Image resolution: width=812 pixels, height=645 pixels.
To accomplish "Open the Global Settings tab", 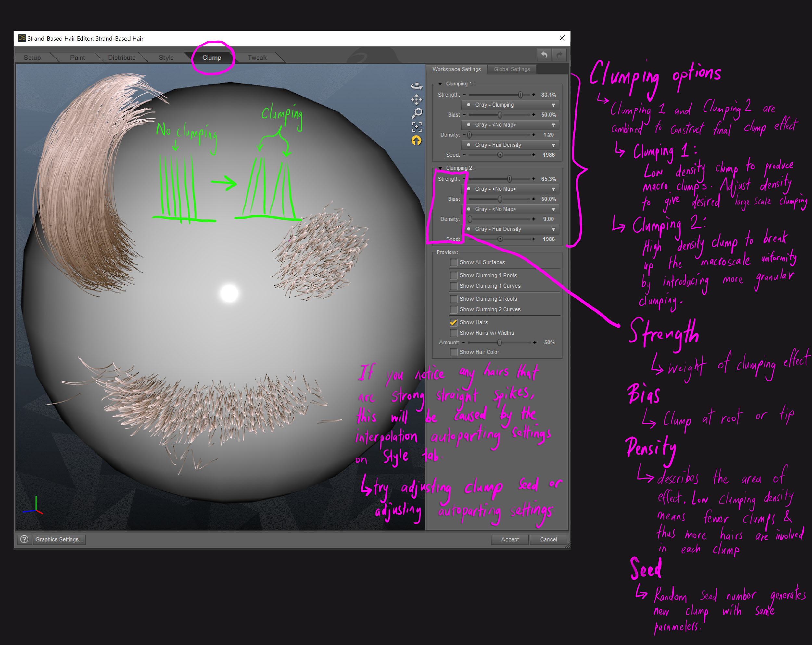I will click(512, 69).
